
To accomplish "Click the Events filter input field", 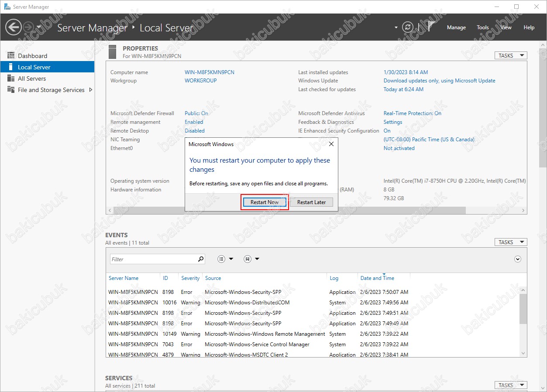I will (x=153, y=259).
